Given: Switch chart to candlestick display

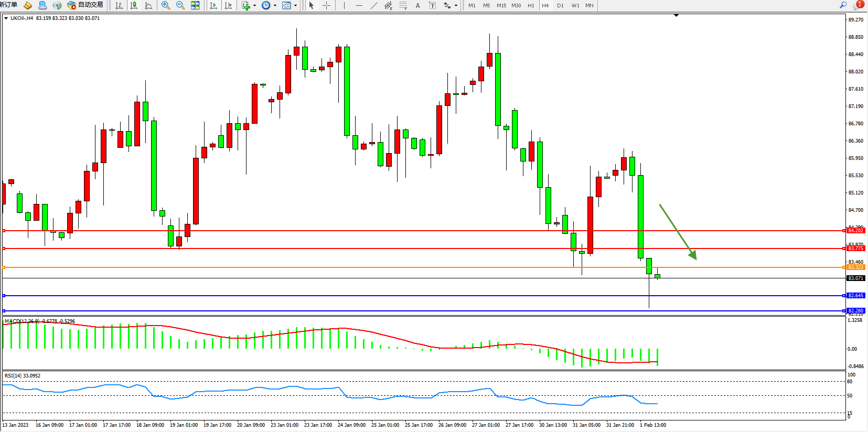Looking at the screenshot, I should (134, 5).
